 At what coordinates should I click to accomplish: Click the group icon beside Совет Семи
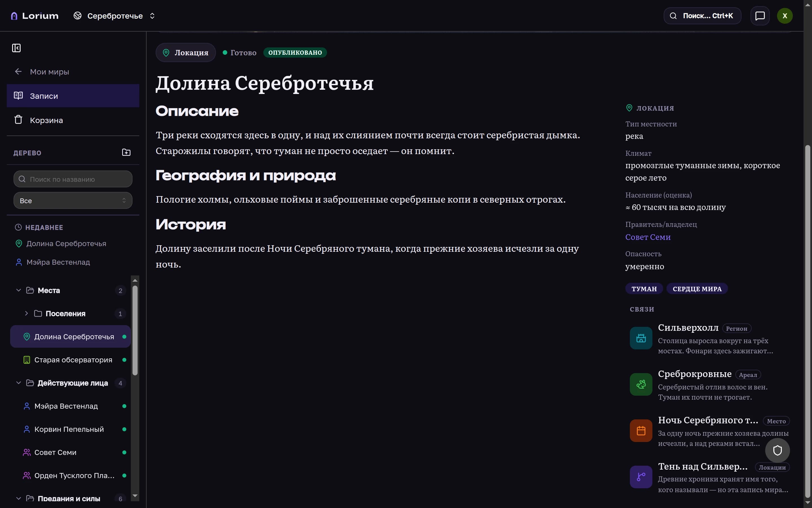pos(27,453)
